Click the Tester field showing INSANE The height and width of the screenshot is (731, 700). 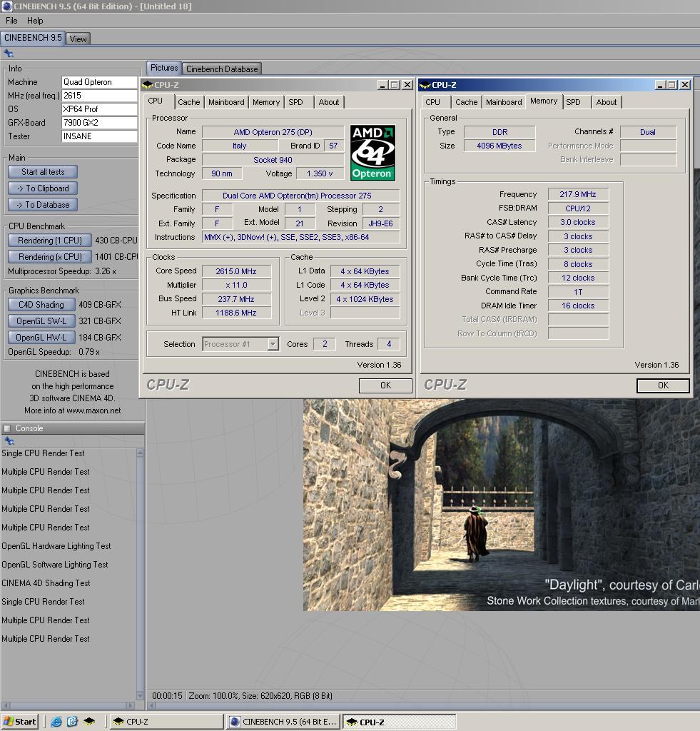point(100,136)
